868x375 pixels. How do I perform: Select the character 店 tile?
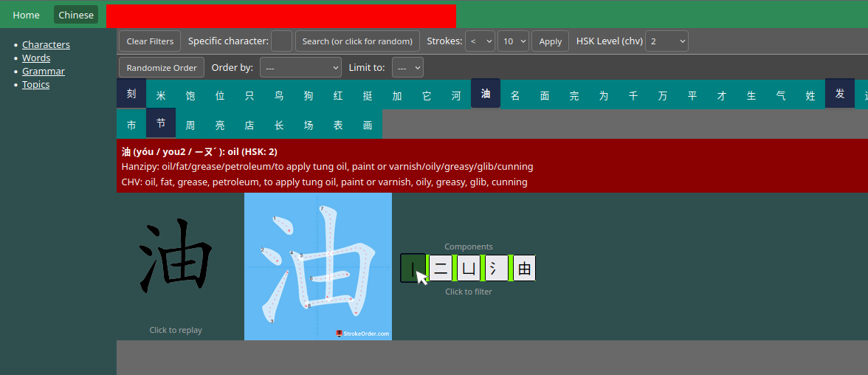click(249, 125)
